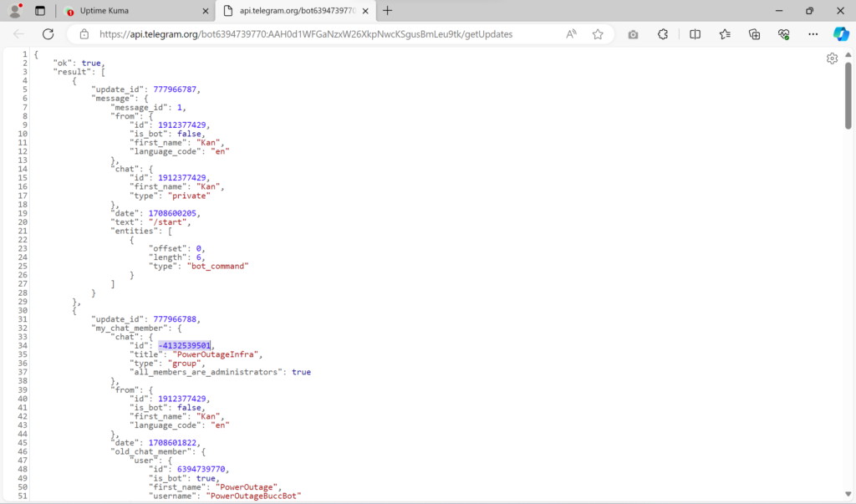This screenshot has width=856, height=504.
Task: Open a new tab with plus button
Action: (x=388, y=11)
